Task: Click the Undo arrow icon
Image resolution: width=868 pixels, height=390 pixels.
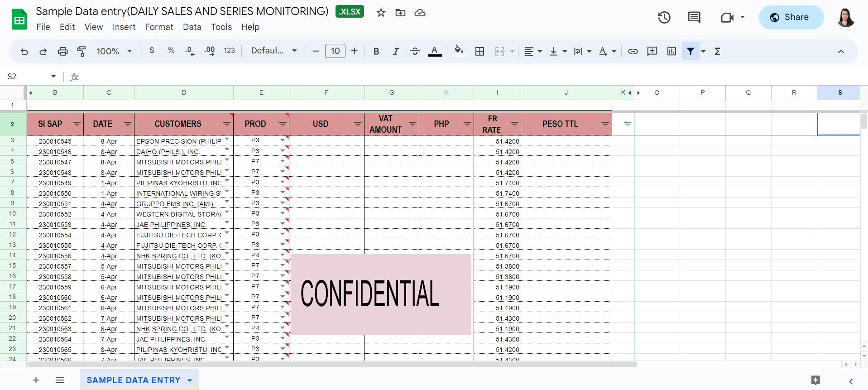Action: click(x=24, y=52)
